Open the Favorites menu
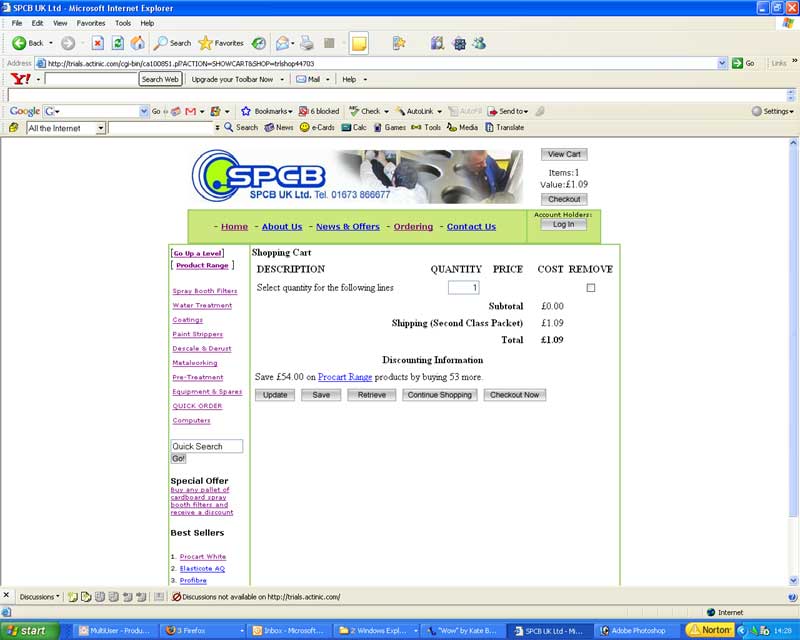The height and width of the screenshot is (640, 800). coord(91,22)
